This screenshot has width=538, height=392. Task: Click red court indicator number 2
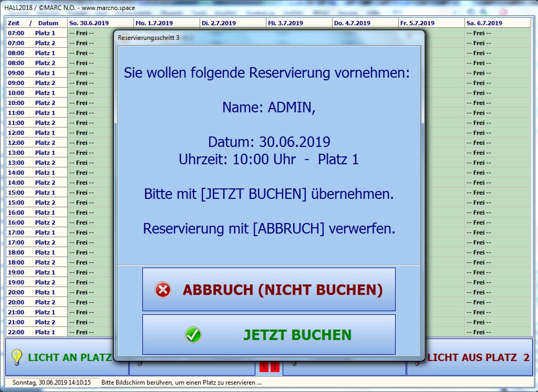274,367
